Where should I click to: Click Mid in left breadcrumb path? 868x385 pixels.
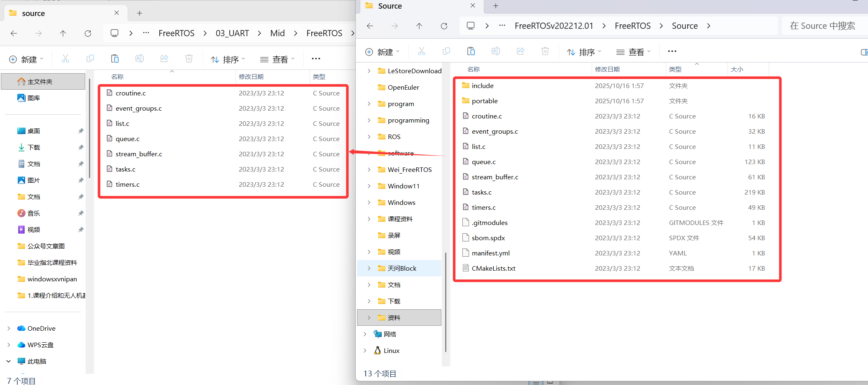click(278, 33)
